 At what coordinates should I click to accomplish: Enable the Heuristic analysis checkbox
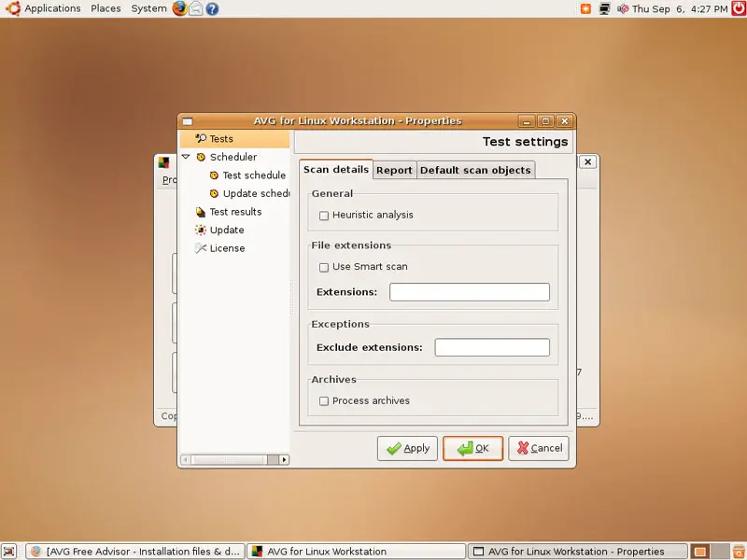(x=324, y=216)
